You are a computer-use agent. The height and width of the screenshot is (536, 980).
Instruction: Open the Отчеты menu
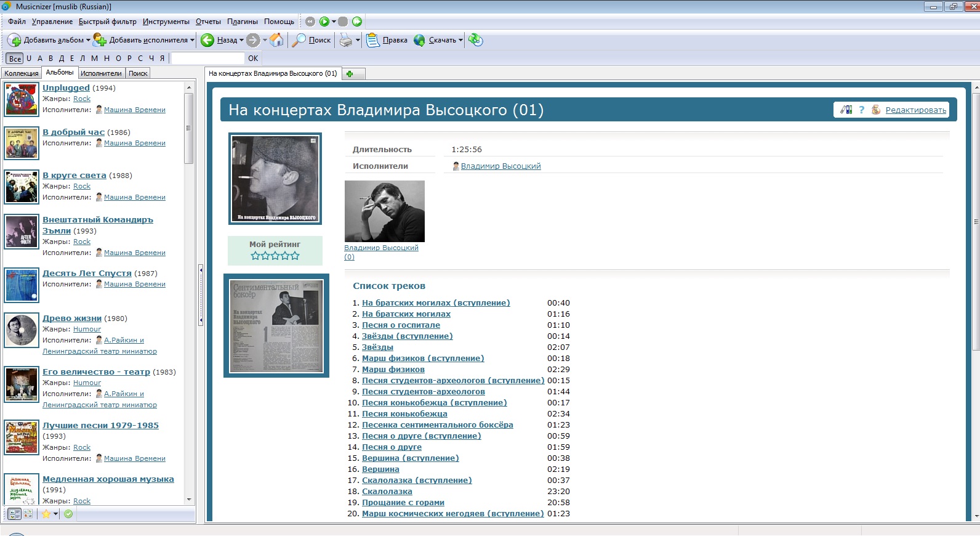[x=208, y=22]
